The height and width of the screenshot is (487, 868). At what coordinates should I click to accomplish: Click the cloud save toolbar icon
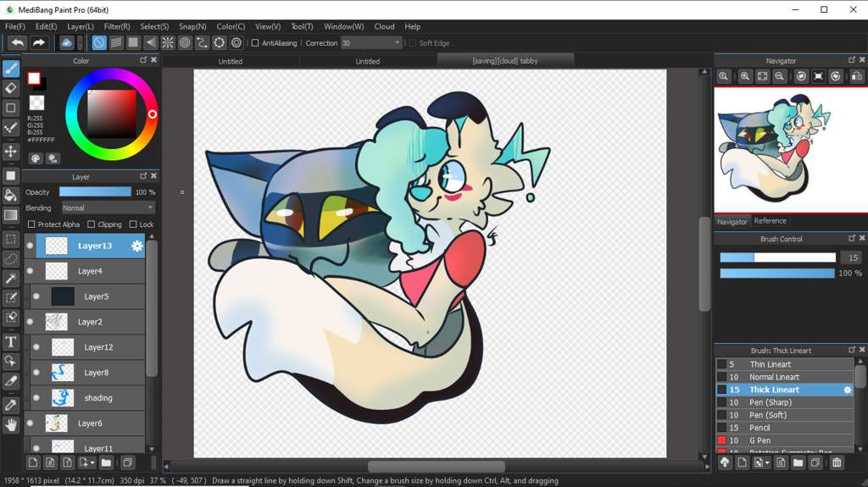(66, 42)
